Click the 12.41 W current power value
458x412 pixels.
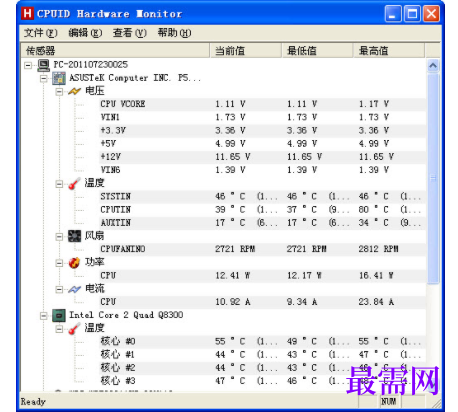pos(233,276)
